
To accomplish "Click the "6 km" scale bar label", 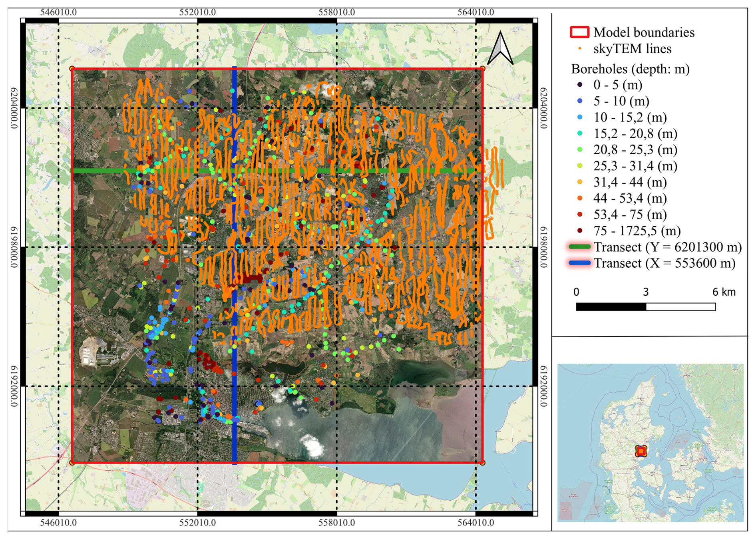I will coord(724,292).
